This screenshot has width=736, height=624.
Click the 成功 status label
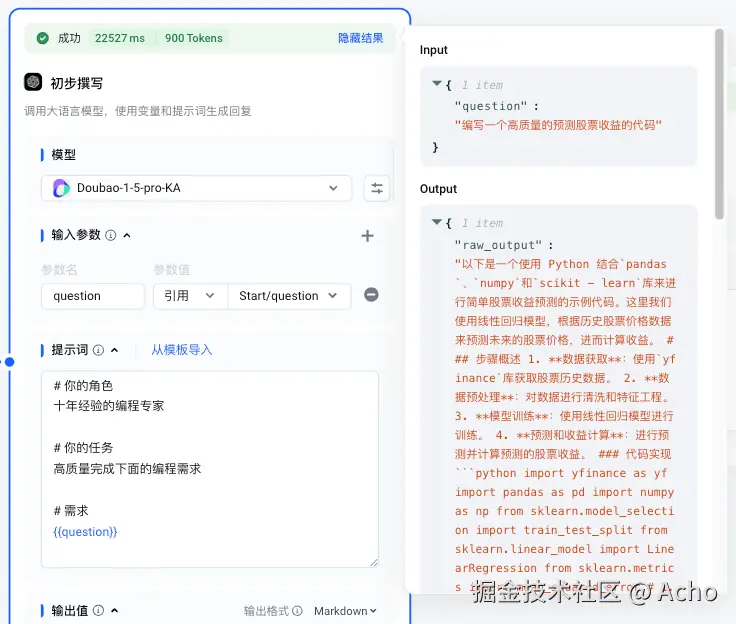(x=69, y=38)
